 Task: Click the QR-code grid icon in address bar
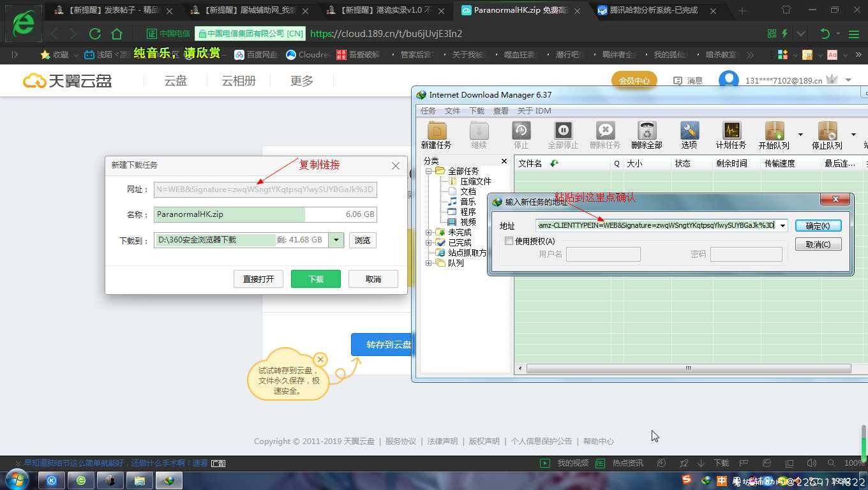772,34
